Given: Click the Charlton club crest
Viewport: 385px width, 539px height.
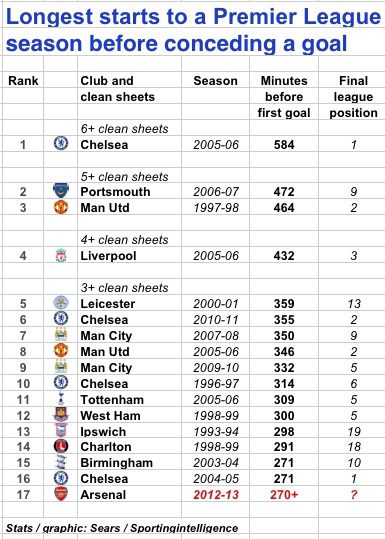Looking at the screenshot, I should click(61, 446).
